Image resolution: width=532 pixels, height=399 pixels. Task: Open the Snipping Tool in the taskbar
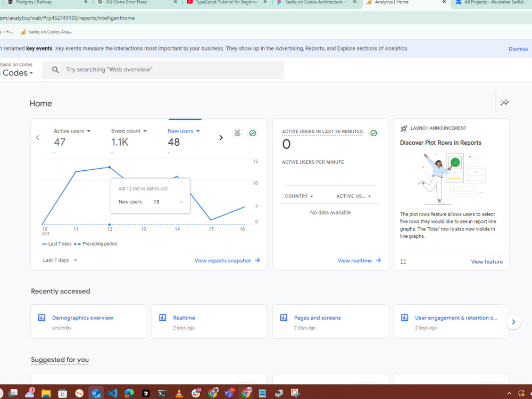(x=295, y=393)
